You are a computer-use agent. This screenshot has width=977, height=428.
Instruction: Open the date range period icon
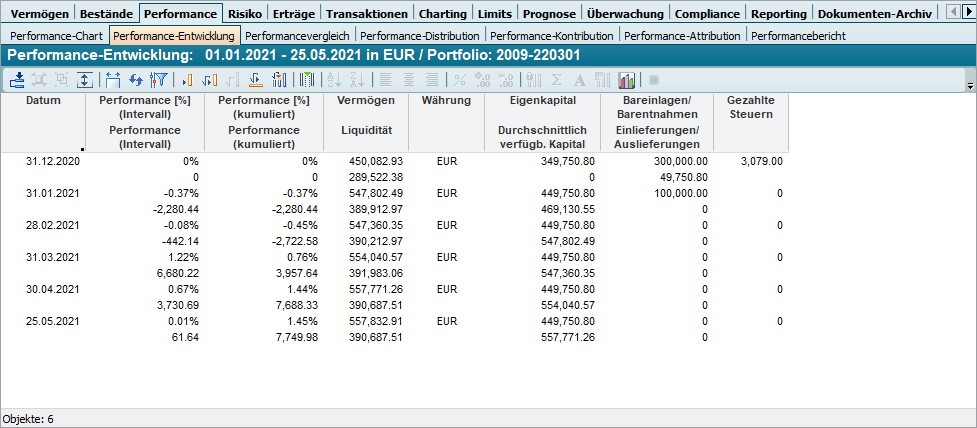tap(113, 80)
